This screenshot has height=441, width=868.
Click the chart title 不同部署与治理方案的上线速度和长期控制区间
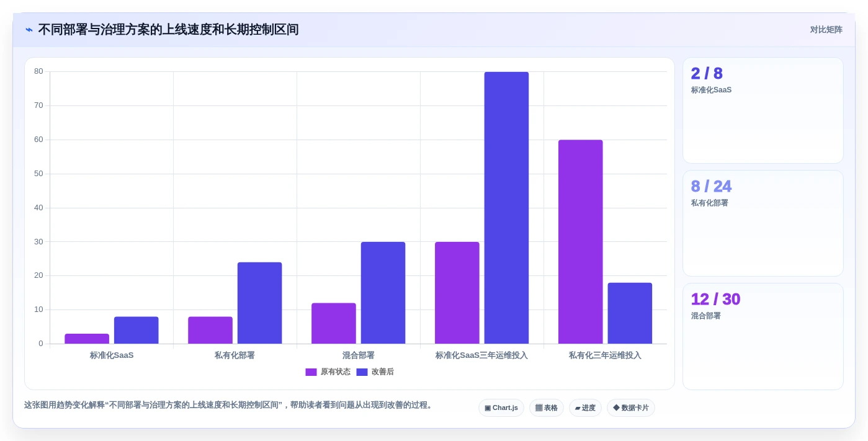pos(168,30)
